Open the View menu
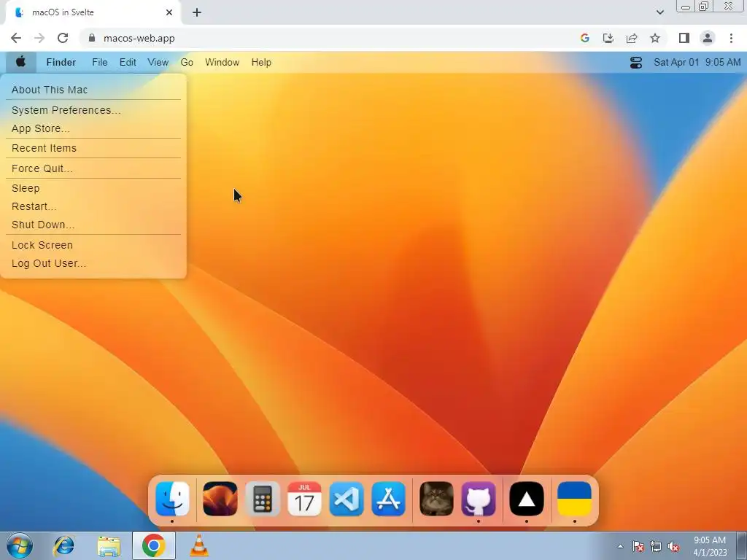This screenshot has width=747, height=560. (158, 63)
